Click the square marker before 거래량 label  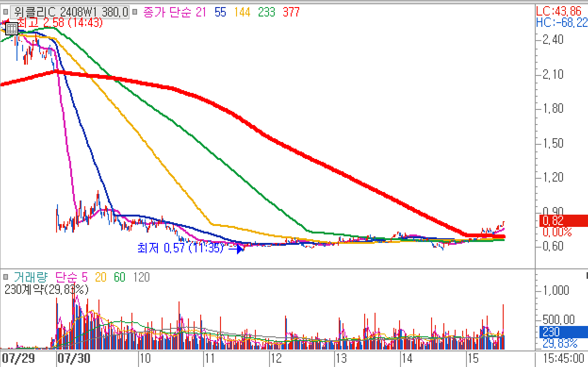point(5,277)
